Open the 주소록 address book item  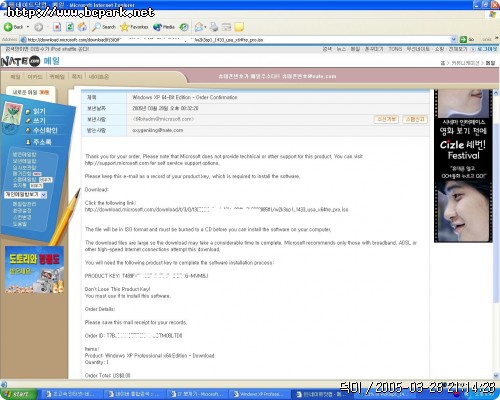pyautogui.click(x=42, y=142)
